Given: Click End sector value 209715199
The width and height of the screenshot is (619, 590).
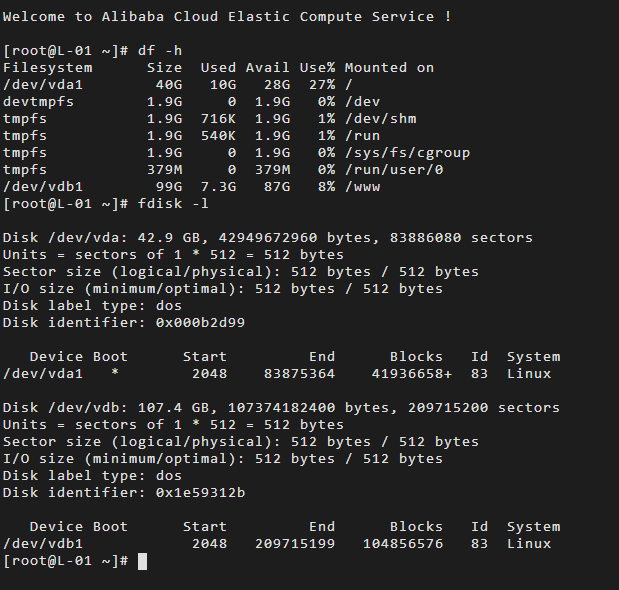Looking at the screenshot, I should click(295, 544).
